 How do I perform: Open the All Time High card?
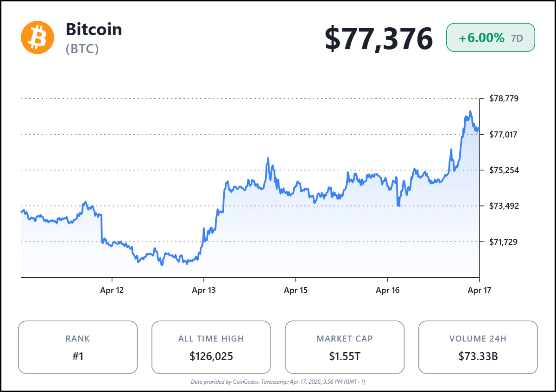pos(211,347)
